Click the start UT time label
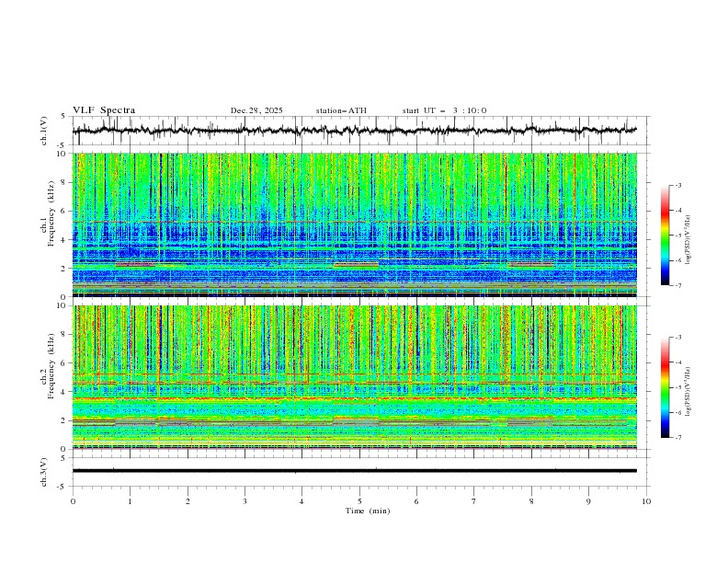Viewport: 728px width, 563px height. click(x=444, y=110)
